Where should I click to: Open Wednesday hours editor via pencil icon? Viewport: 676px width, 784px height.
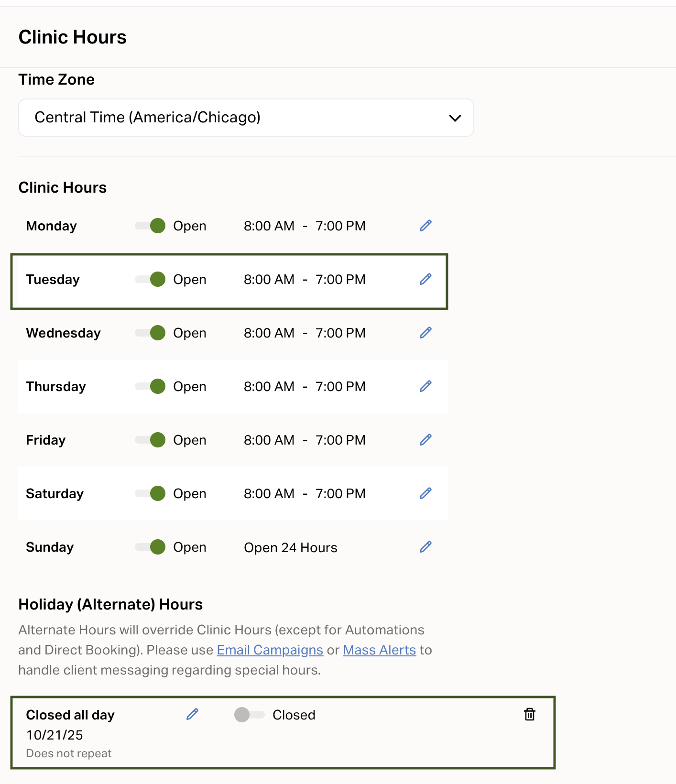[425, 333]
